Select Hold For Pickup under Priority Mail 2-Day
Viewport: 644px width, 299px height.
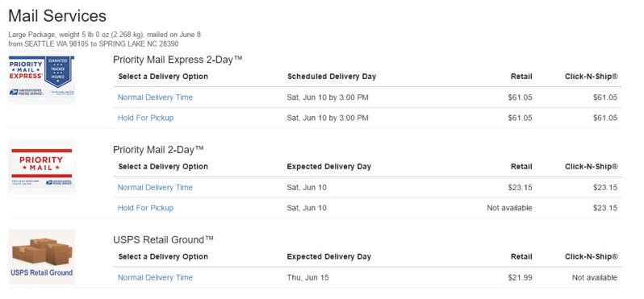[145, 208]
